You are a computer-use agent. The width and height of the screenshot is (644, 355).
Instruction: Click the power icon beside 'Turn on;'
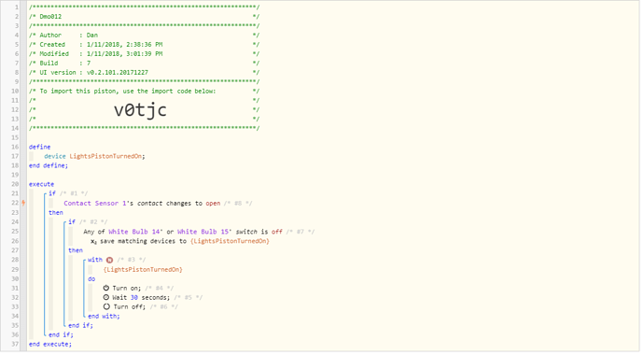pyautogui.click(x=106, y=288)
